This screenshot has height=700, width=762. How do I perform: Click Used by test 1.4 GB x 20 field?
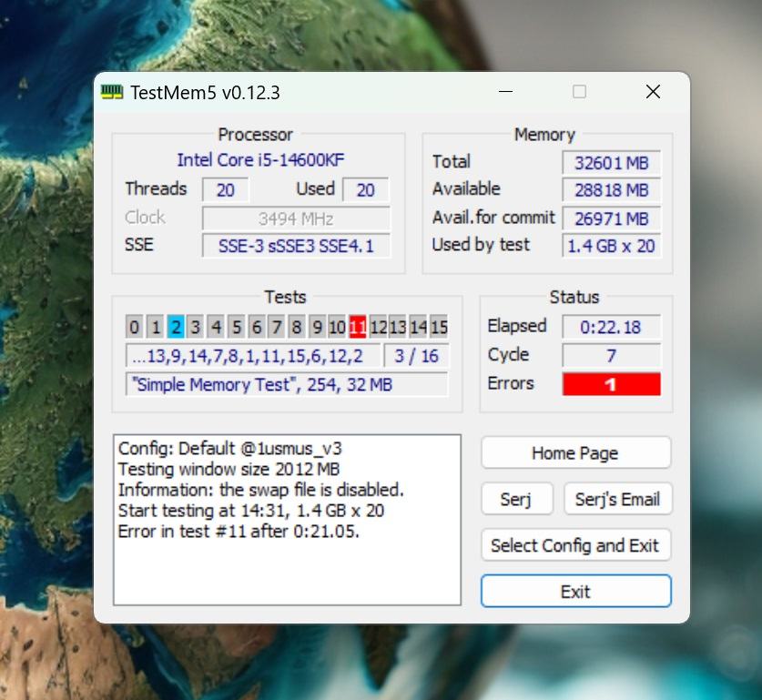[612, 246]
